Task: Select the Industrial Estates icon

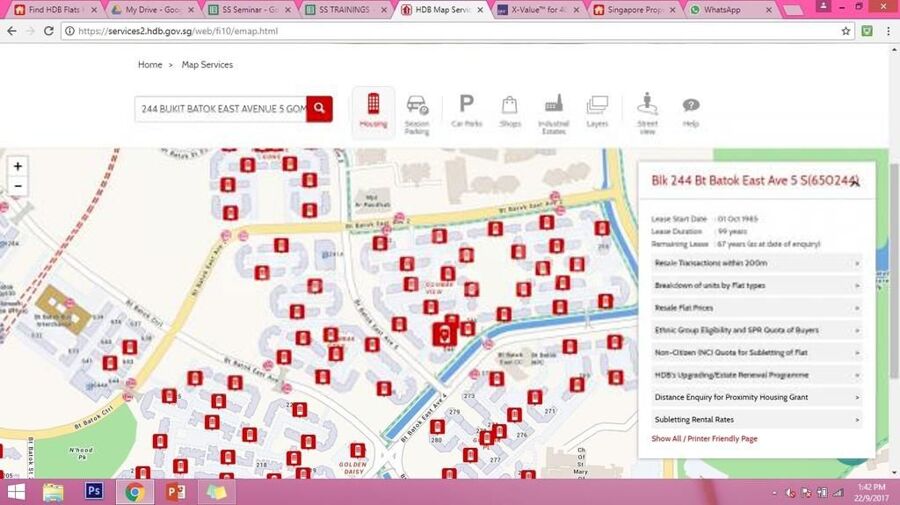Action: tap(555, 111)
